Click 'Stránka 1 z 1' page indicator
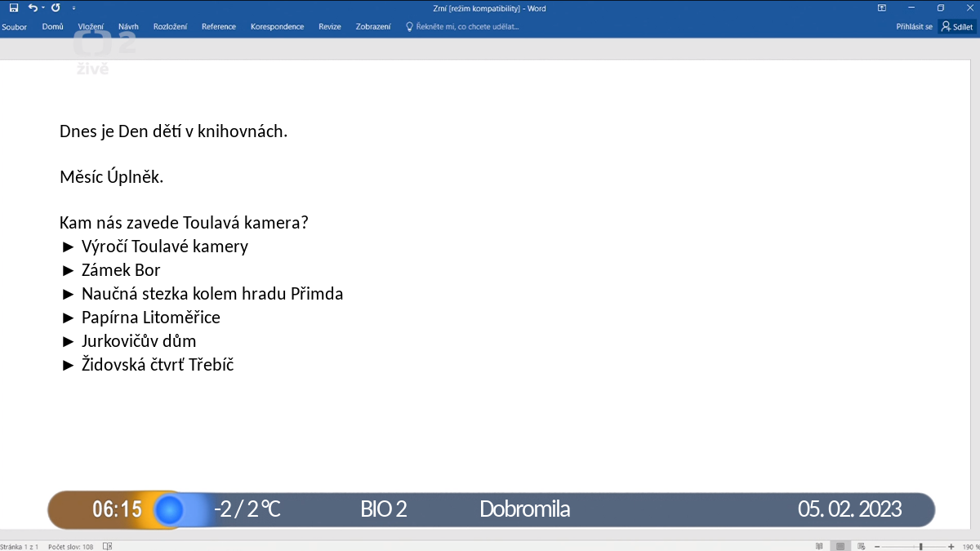 [20, 546]
